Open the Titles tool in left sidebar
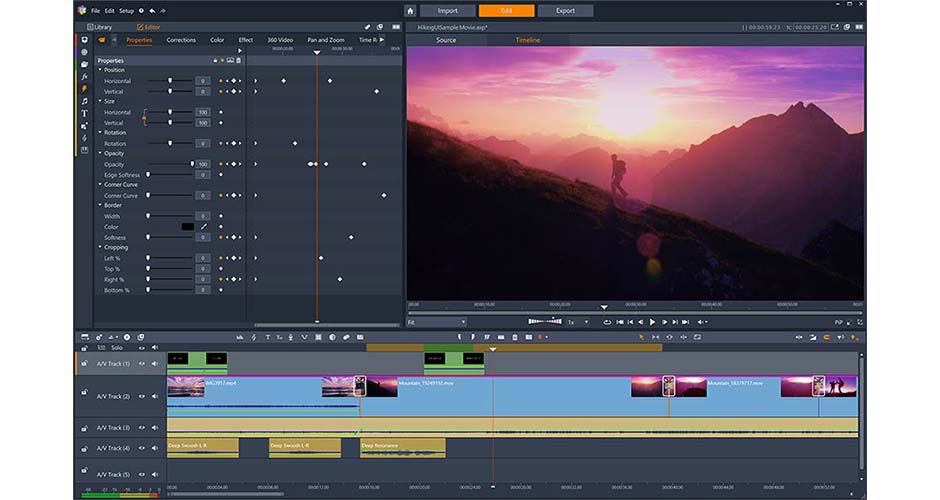Viewport: 940px width, 500px height. point(84,113)
